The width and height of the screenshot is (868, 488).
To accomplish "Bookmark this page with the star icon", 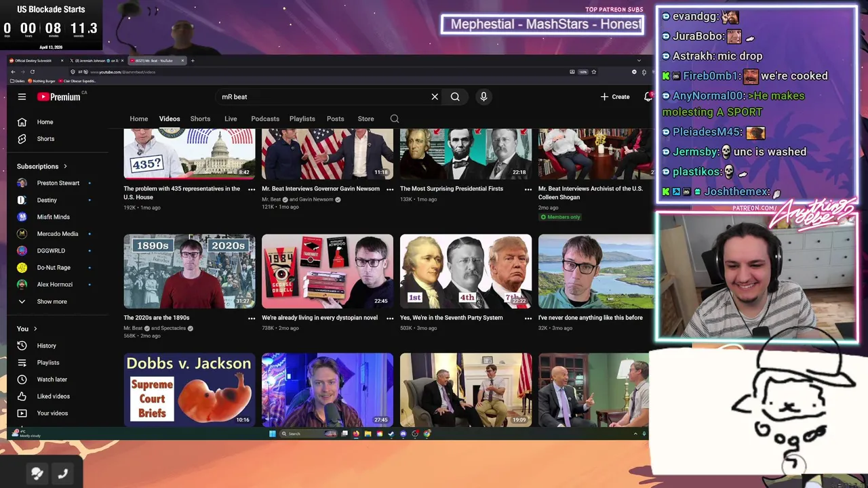I will pyautogui.click(x=594, y=72).
